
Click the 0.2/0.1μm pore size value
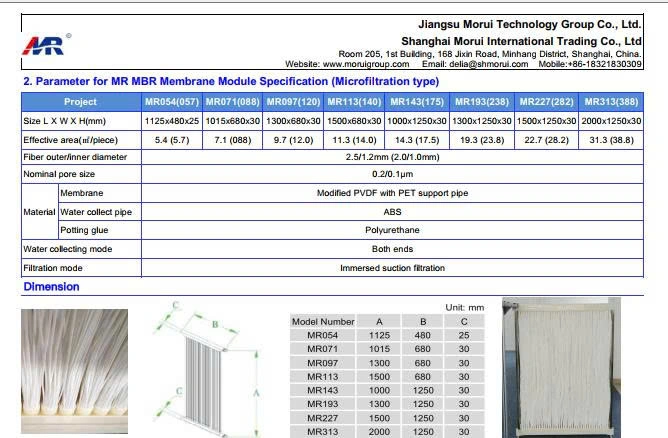click(392, 174)
